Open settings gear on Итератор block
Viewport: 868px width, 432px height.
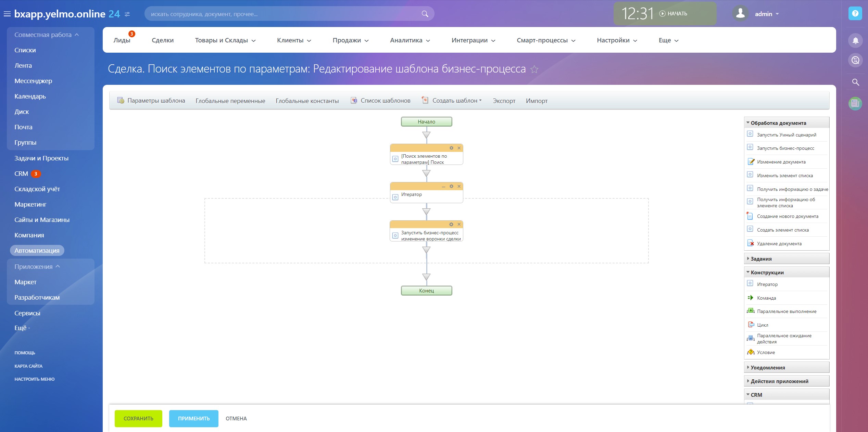(451, 186)
